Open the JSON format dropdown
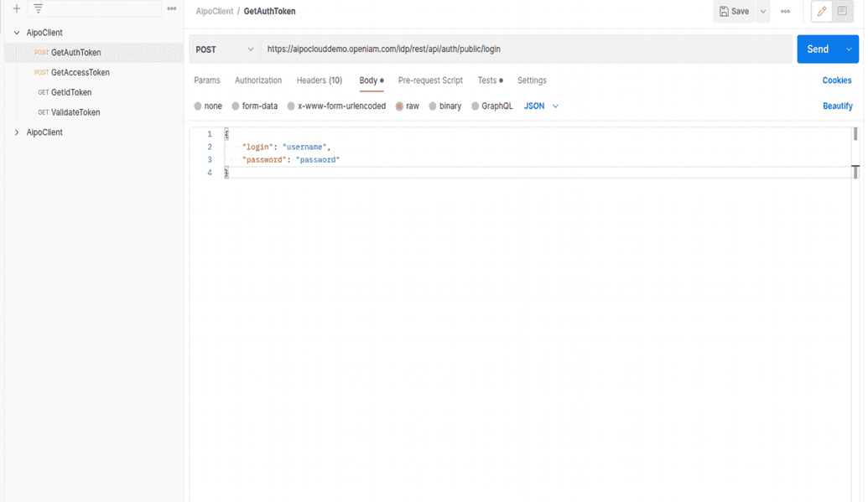This screenshot has height=502, width=868. coord(540,106)
